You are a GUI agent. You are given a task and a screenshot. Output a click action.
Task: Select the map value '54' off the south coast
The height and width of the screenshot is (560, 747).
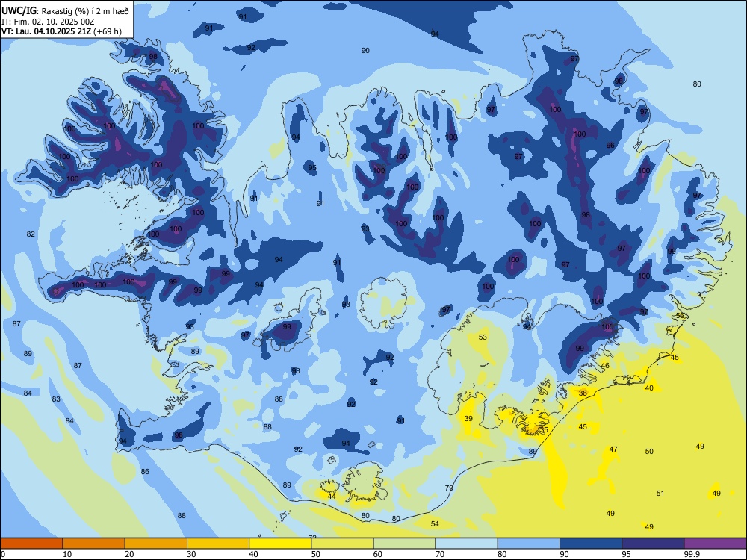[435, 524]
